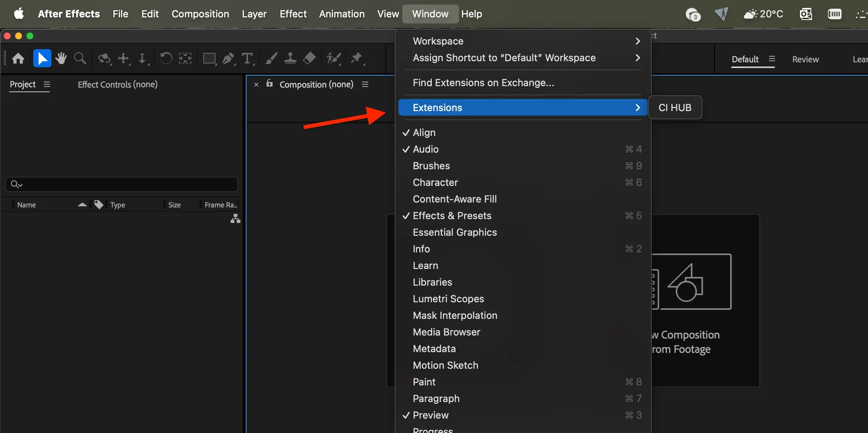Expand the Extensions submenu
The image size is (868, 433).
[524, 108]
